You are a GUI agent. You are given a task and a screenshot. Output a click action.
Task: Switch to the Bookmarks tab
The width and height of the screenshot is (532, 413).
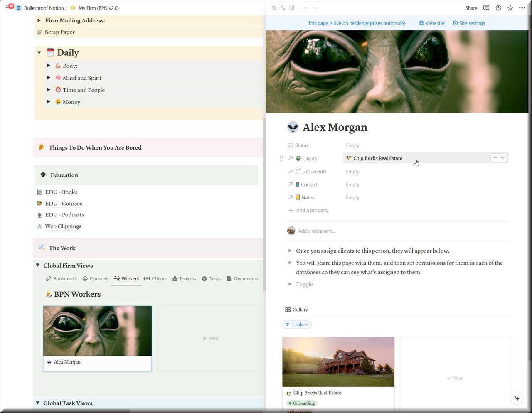coord(62,279)
